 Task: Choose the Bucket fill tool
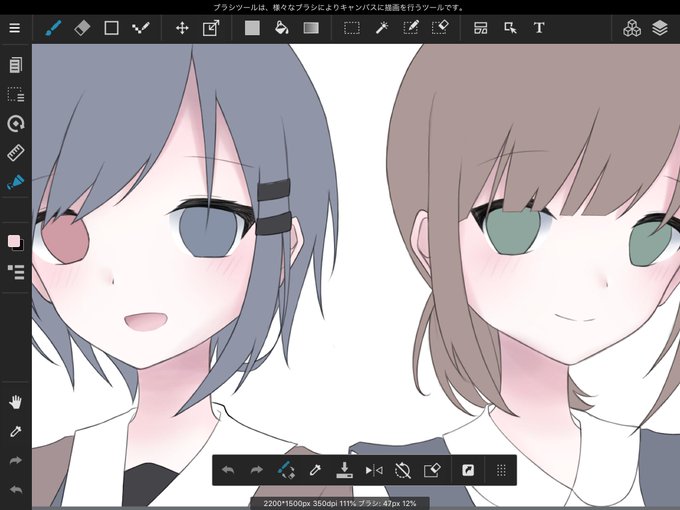pyautogui.click(x=281, y=28)
